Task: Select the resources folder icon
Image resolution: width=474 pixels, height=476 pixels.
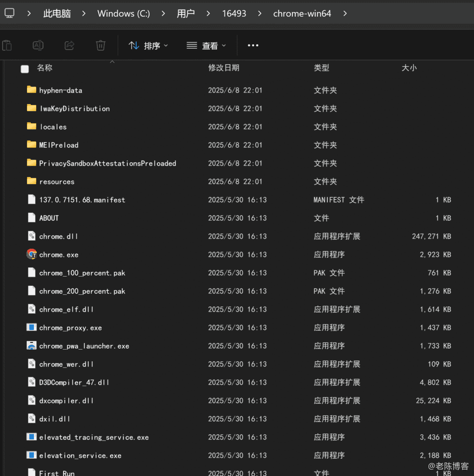Action: 32,181
